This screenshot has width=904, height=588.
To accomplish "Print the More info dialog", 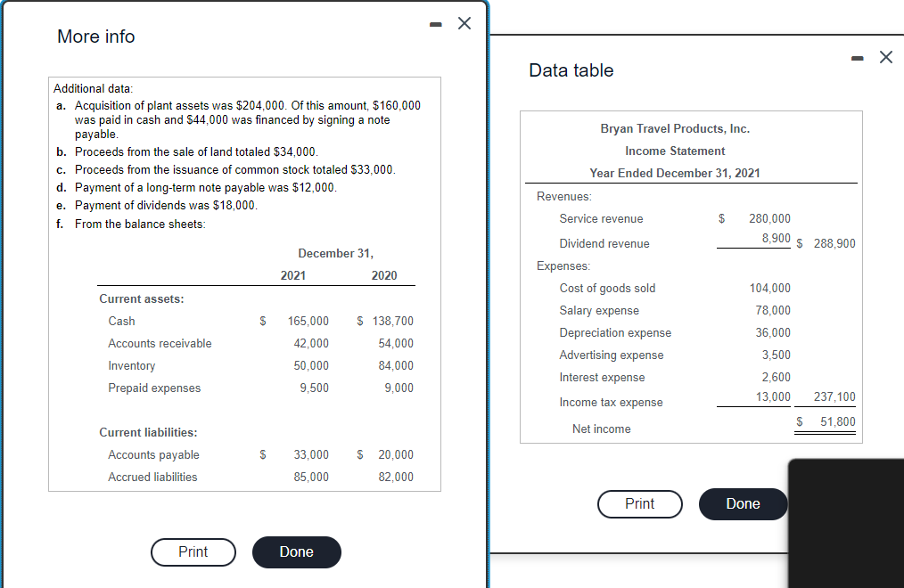I will click(193, 552).
